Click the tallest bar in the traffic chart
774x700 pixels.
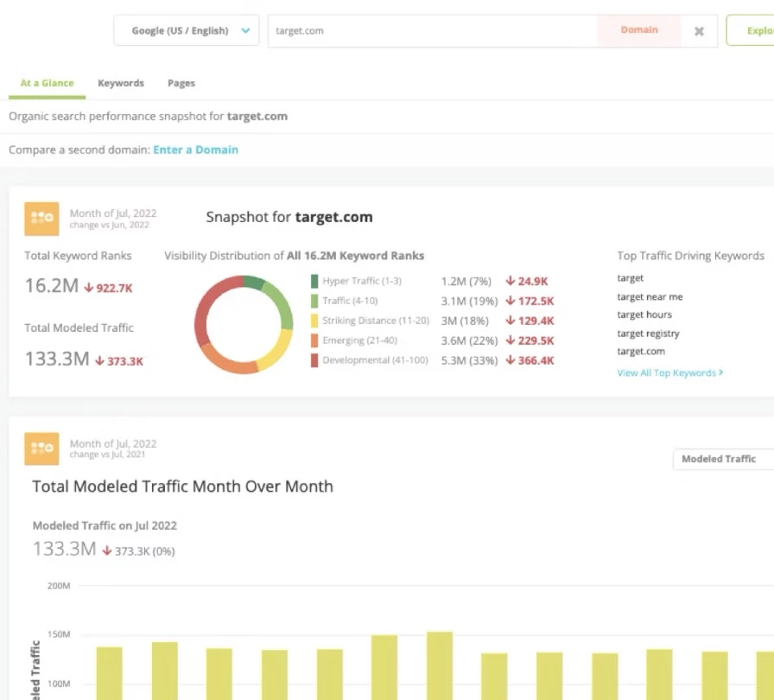click(440, 665)
